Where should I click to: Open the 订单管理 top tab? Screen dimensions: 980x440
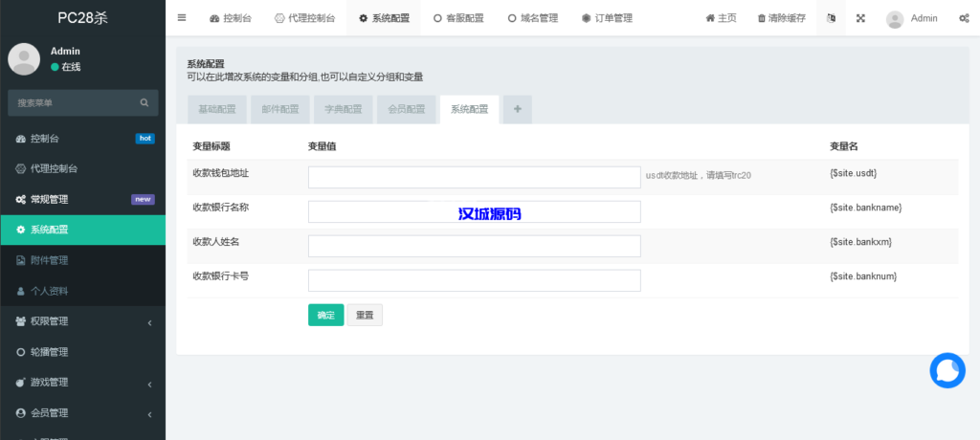pos(607,18)
